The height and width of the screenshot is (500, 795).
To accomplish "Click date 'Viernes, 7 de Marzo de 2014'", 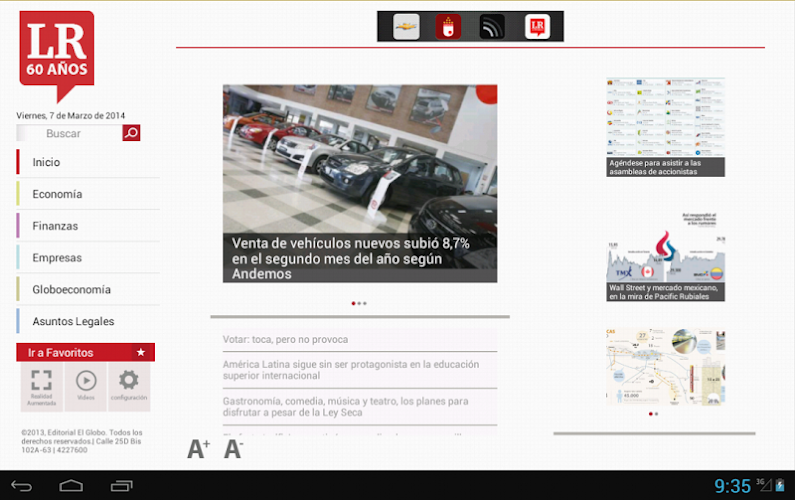I will [x=70, y=116].
